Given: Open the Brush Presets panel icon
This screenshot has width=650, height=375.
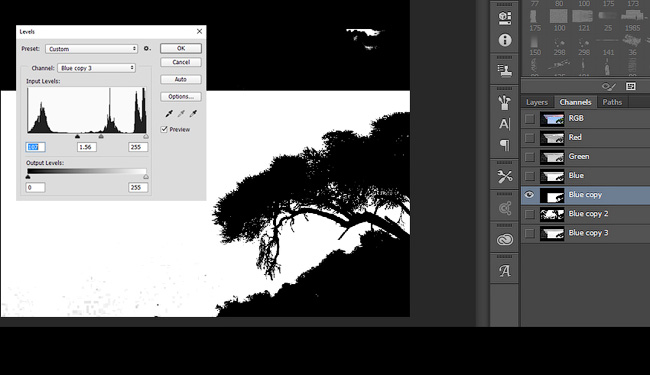Looking at the screenshot, I should tap(504, 102).
